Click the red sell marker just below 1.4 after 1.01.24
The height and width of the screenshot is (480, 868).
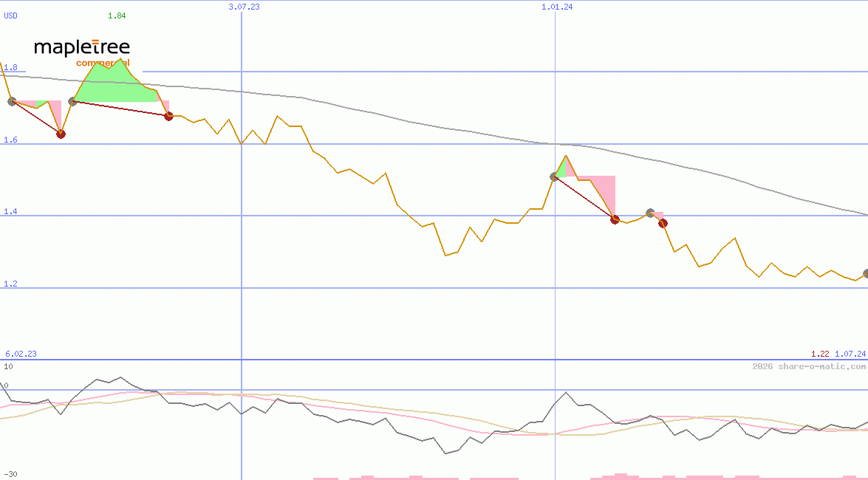pyautogui.click(x=615, y=219)
